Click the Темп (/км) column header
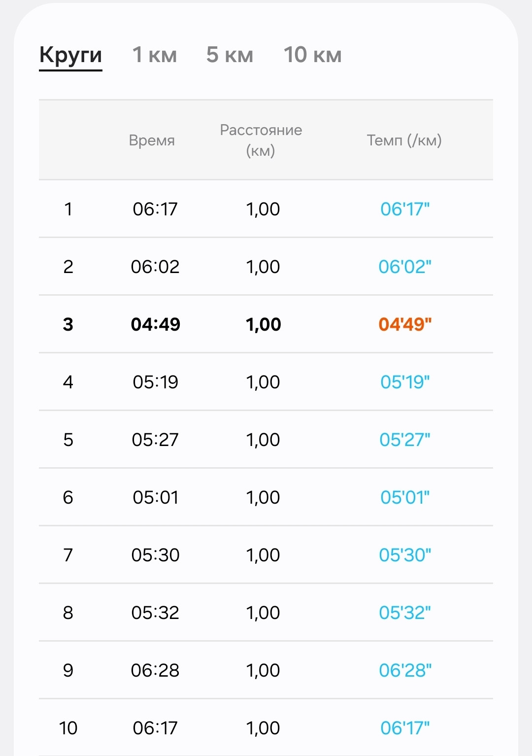This screenshot has height=756, width=532. click(x=404, y=140)
